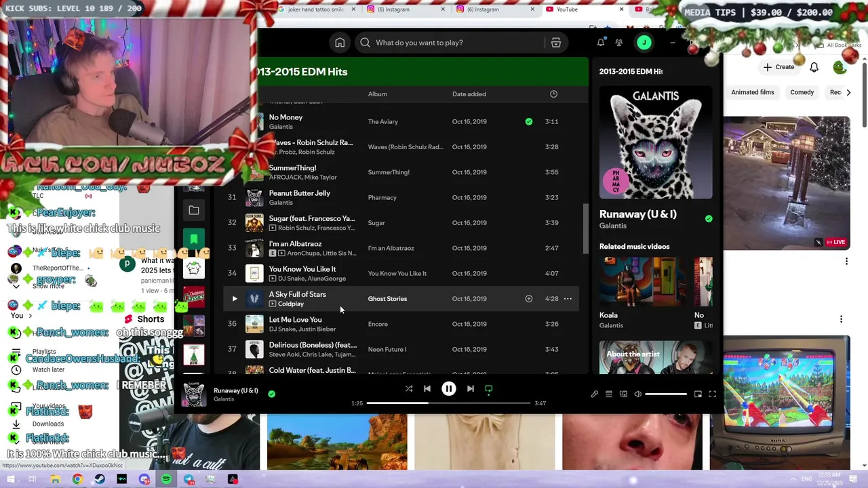Screen dimensions: 868x488
Task: Switch to joker hand tattoo smile tab
Action: click(315, 9)
